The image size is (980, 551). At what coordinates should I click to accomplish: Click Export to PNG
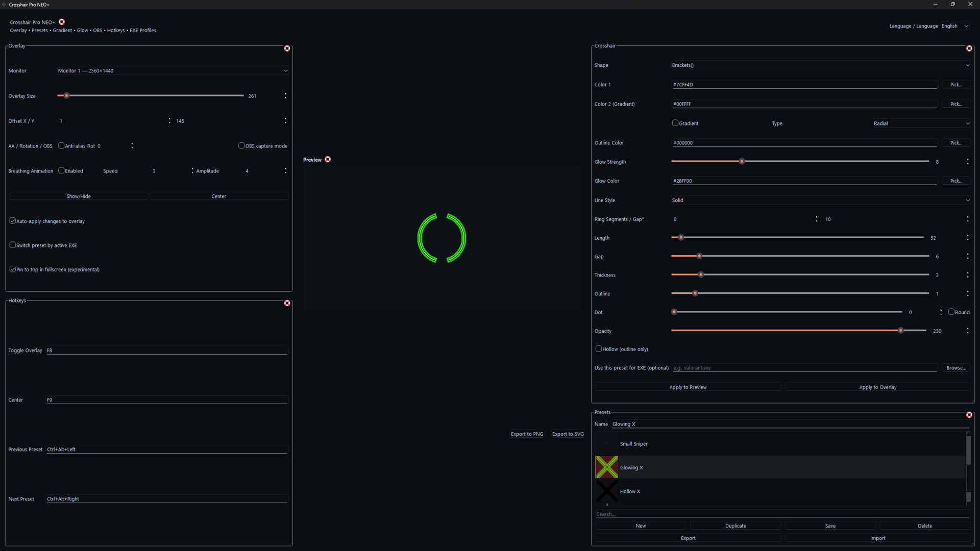pos(527,434)
